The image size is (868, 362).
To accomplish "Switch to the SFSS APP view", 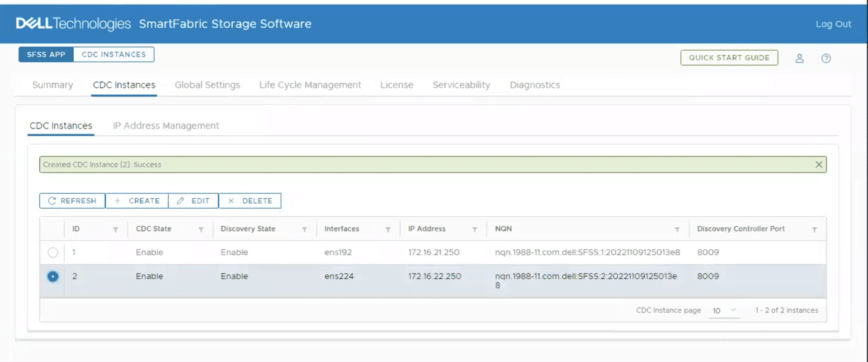I will tap(46, 54).
